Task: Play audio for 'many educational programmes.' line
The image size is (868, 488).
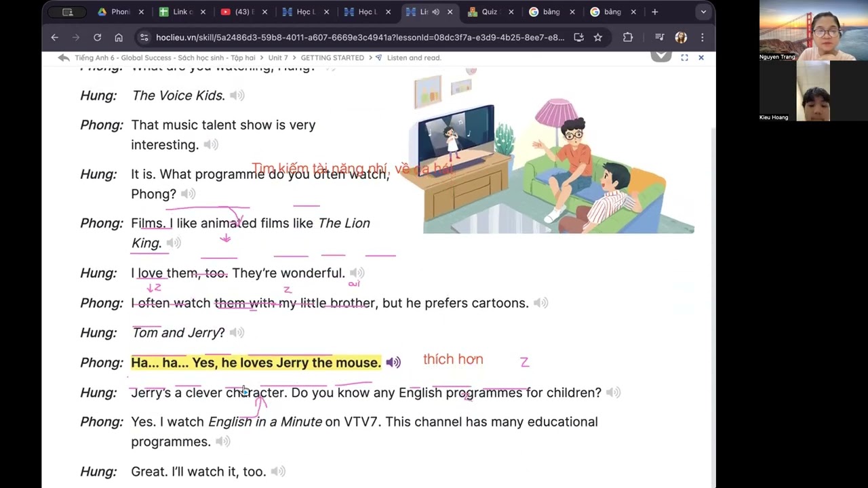Action: point(222,441)
